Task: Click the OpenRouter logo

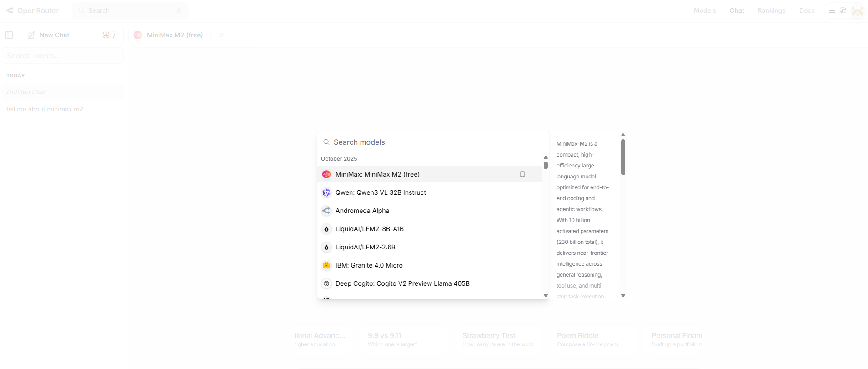Action: (33, 10)
